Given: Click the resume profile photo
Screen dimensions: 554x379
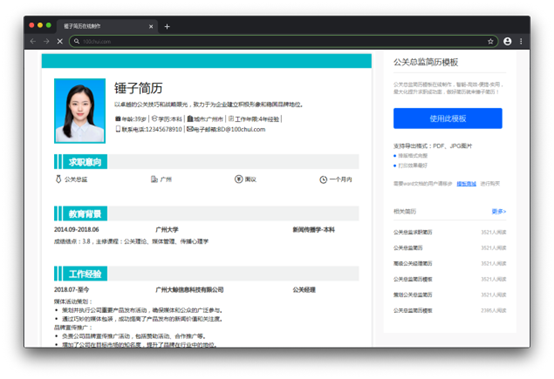Looking at the screenshot, I should click(80, 111).
